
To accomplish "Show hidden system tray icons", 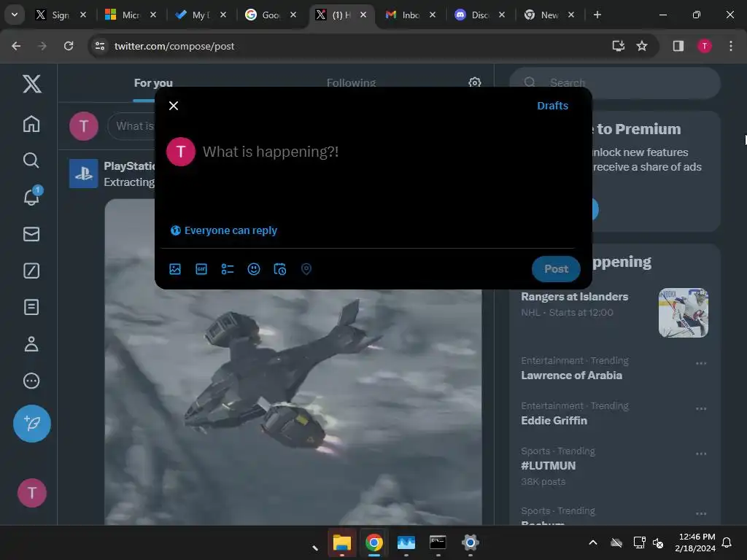I will tap(592, 542).
